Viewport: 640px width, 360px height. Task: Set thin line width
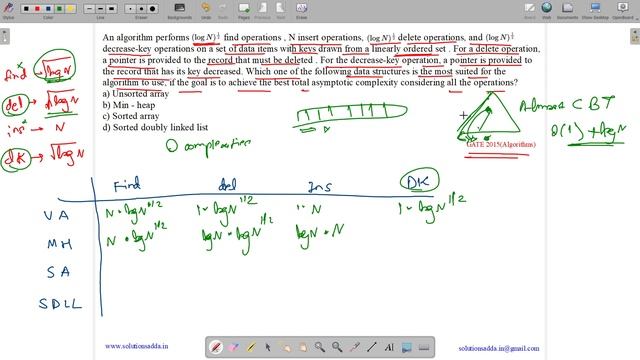(x=89, y=9)
